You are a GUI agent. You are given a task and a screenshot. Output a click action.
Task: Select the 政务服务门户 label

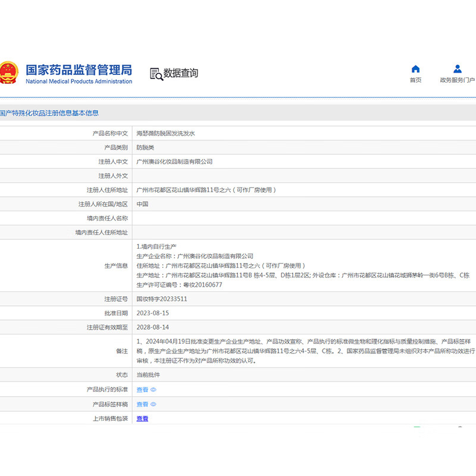tap(457, 80)
